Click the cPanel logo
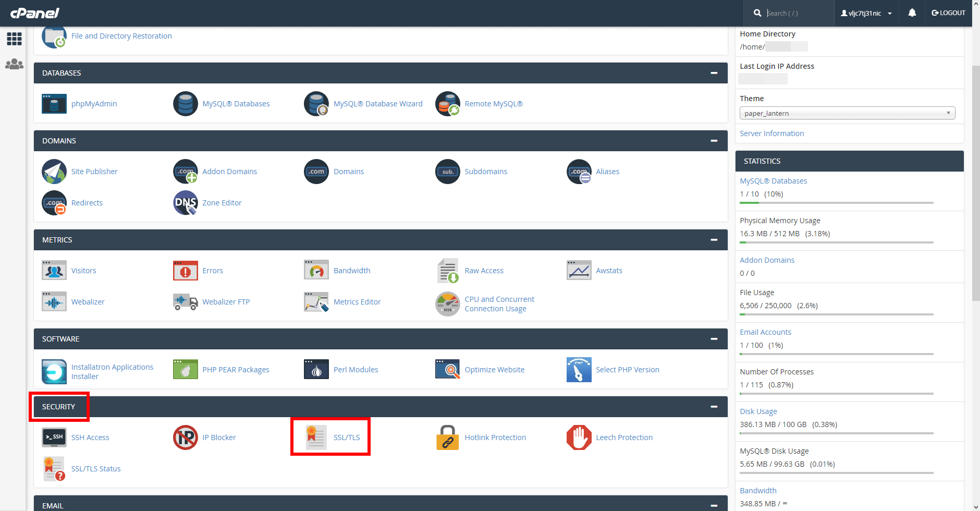This screenshot has width=980, height=511. 35,13
